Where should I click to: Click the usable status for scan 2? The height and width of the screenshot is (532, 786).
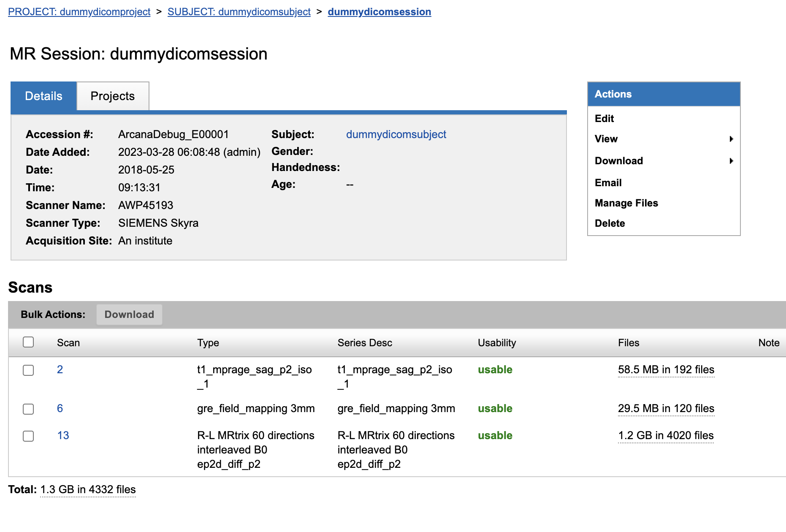coord(495,369)
